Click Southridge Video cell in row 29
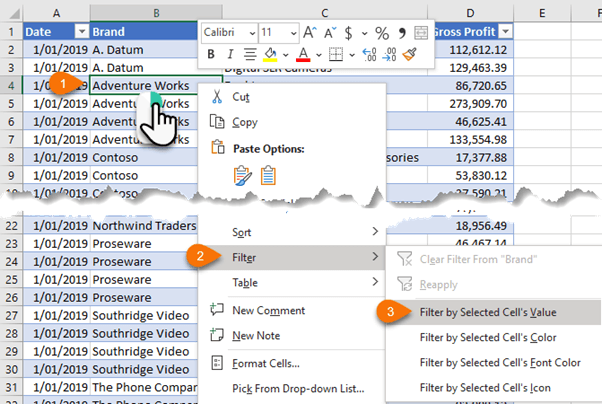Screen dimensions: 602x404 coord(144,351)
